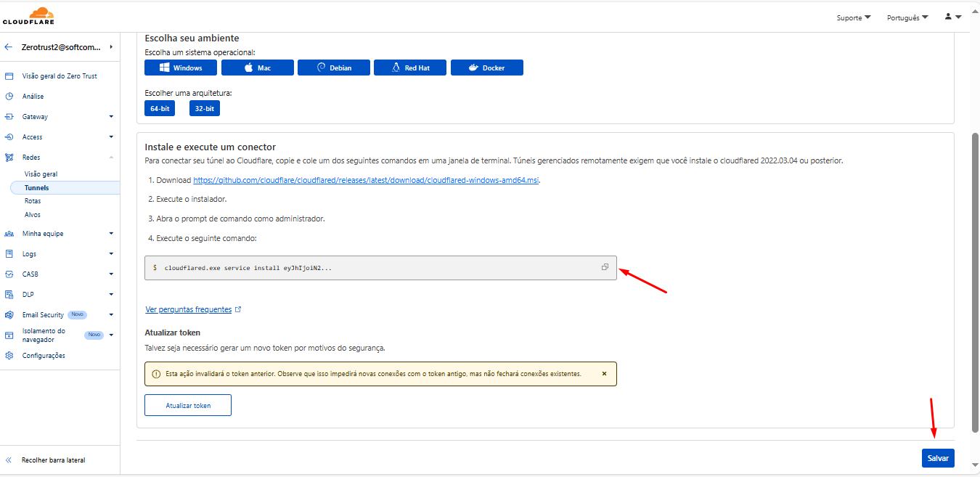Click the collapse sidebar double-chevron icon

coord(9,460)
